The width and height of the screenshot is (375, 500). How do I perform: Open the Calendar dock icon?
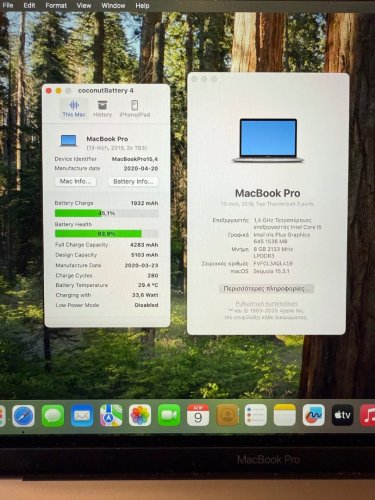(198, 415)
